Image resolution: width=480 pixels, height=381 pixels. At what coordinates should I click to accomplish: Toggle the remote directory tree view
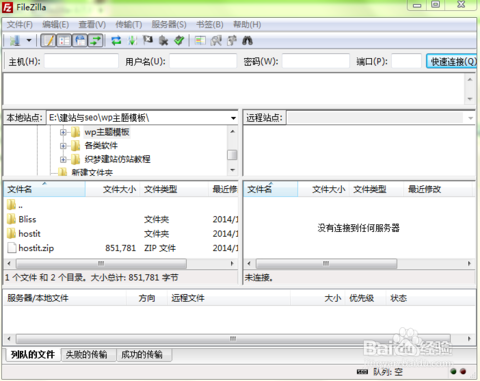pos(80,41)
